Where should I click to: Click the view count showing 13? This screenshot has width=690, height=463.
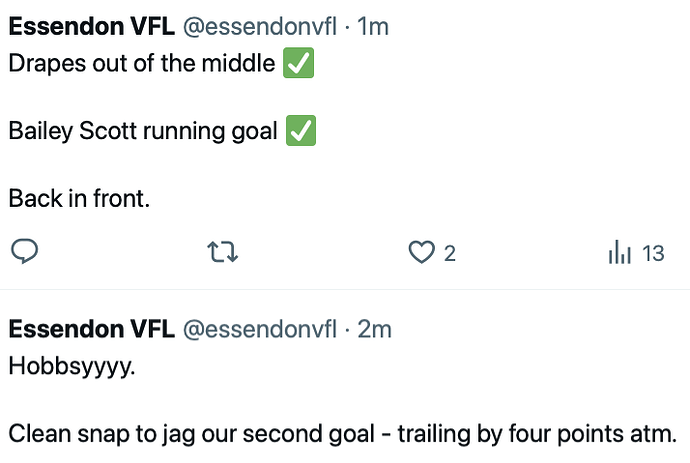(653, 254)
